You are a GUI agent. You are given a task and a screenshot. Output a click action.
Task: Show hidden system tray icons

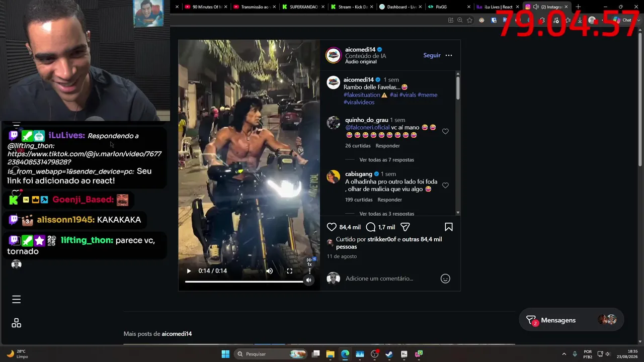pos(563,354)
